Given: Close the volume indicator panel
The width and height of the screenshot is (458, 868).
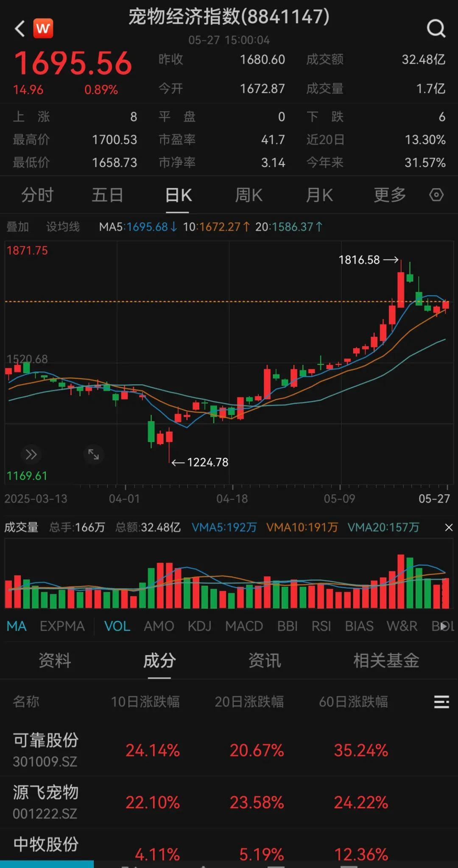Looking at the screenshot, I should [449, 527].
